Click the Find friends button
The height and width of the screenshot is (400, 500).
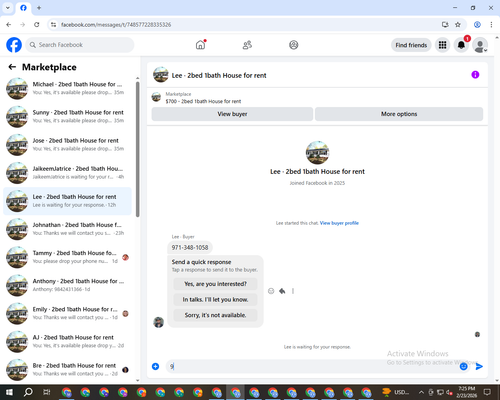coord(411,45)
